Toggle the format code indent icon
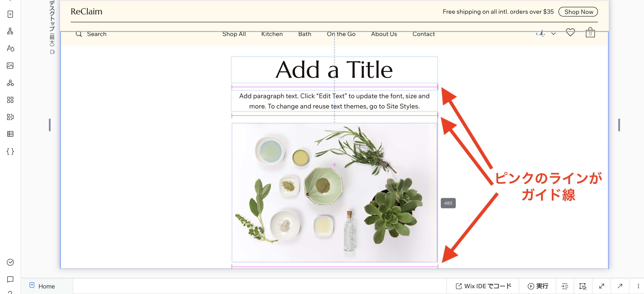644x294 pixels. pos(564,286)
